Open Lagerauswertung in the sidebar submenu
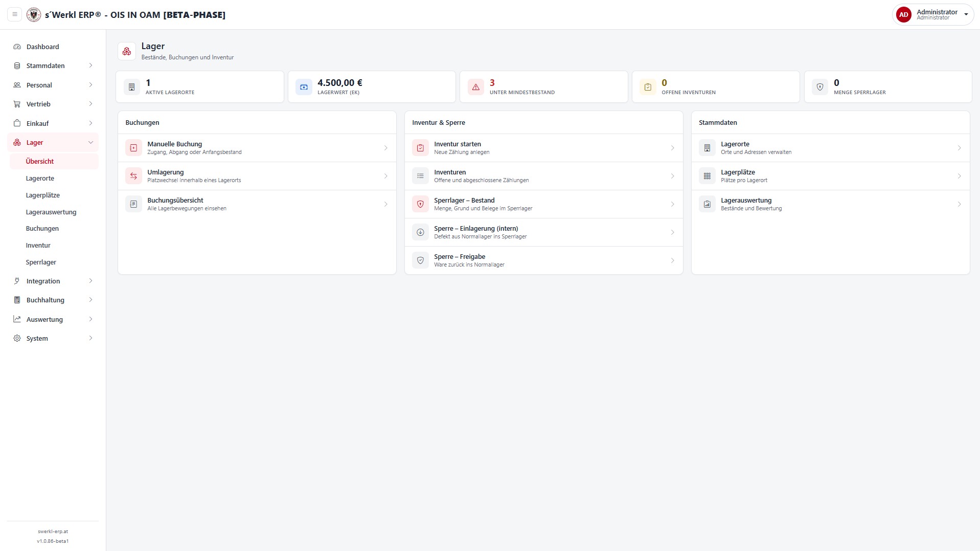This screenshot has width=980, height=551. pyautogui.click(x=54, y=212)
